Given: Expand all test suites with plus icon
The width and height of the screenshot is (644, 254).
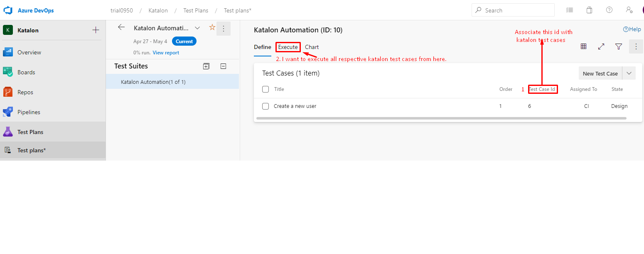Looking at the screenshot, I should (x=206, y=66).
